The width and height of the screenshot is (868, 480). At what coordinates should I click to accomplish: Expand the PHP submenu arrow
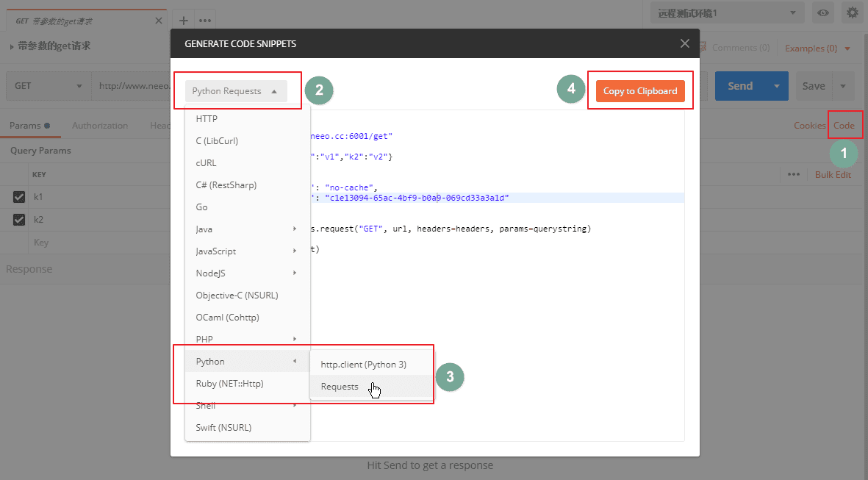(x=295, y=339)
